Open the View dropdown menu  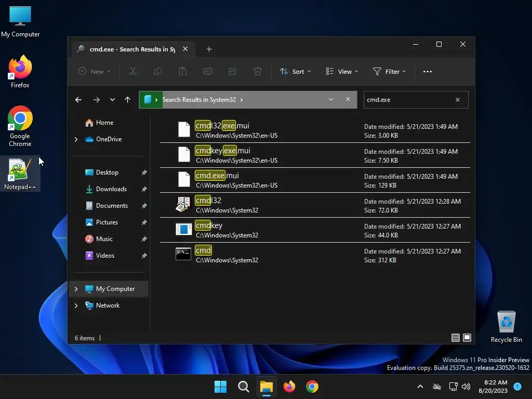342,71
